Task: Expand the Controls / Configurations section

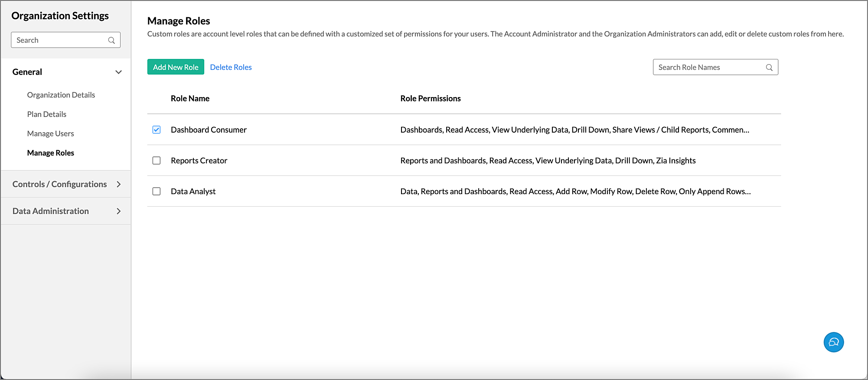Action: (x=118, y=184)
